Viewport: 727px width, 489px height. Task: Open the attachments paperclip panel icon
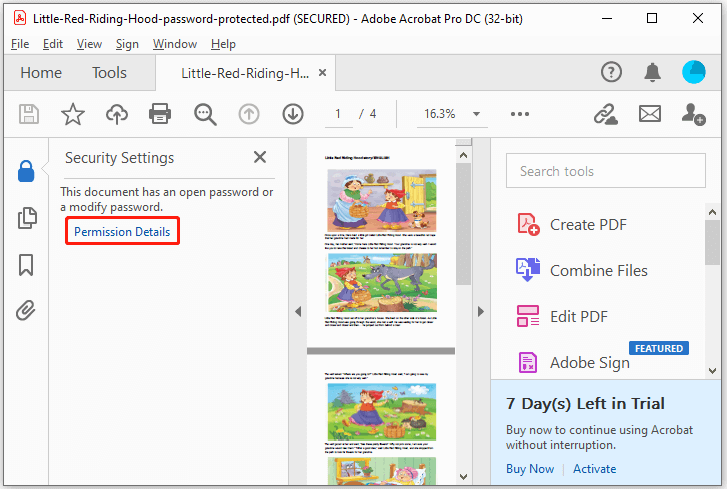pos(26,310)
